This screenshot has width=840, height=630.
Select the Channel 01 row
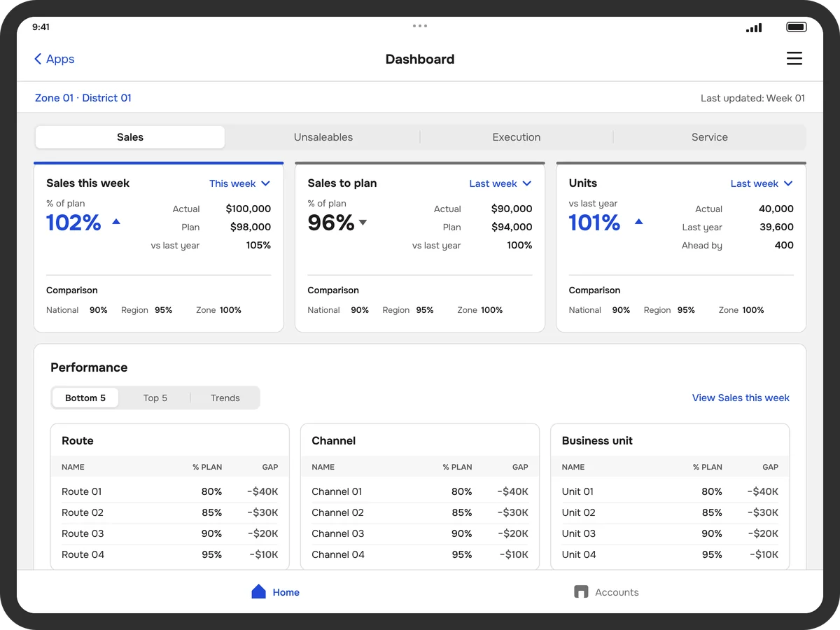420,491
